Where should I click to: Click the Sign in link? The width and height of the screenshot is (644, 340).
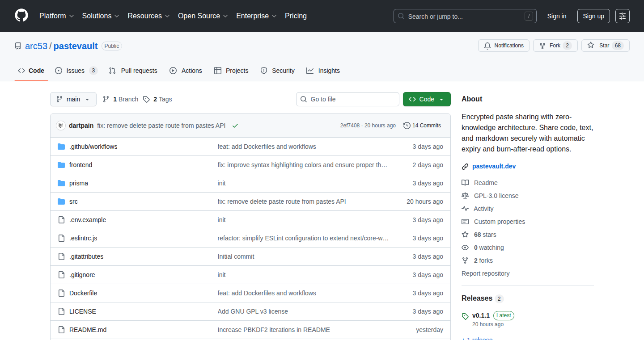(x=557, y=16)
